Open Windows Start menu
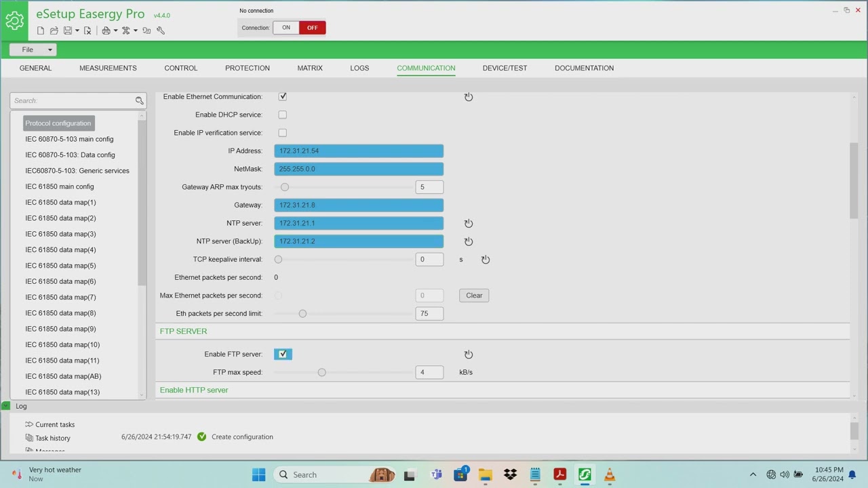The width and height of the screenshot is (868, 488). pos(259,475)
